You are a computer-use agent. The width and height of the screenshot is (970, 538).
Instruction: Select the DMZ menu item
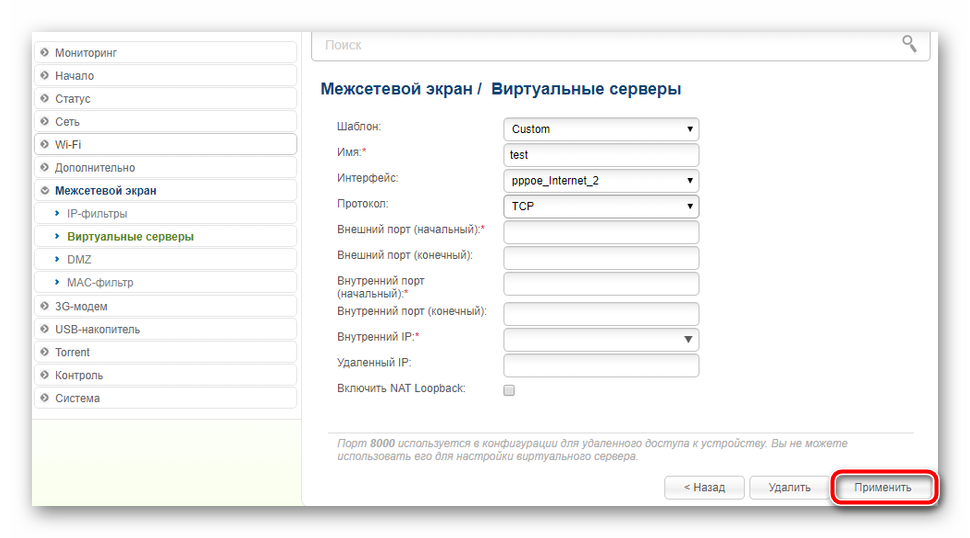click(78, 260)
